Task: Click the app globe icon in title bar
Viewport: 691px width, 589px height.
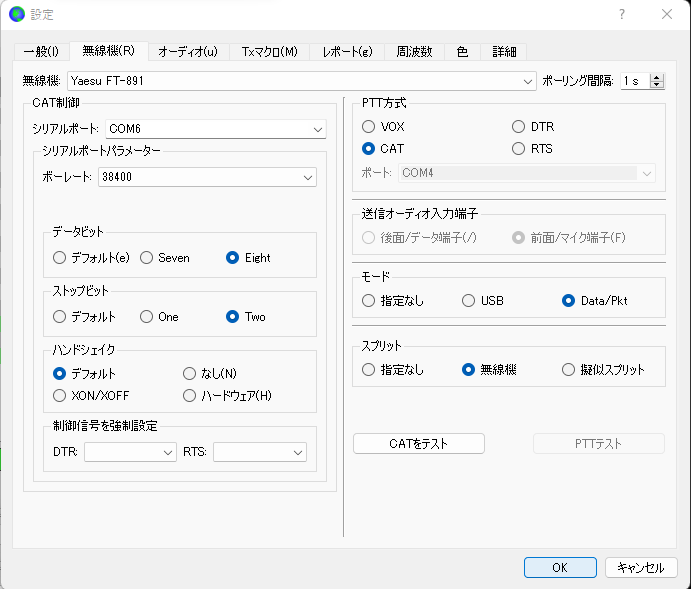Action: pyautogui.click(x=17, y=14)
